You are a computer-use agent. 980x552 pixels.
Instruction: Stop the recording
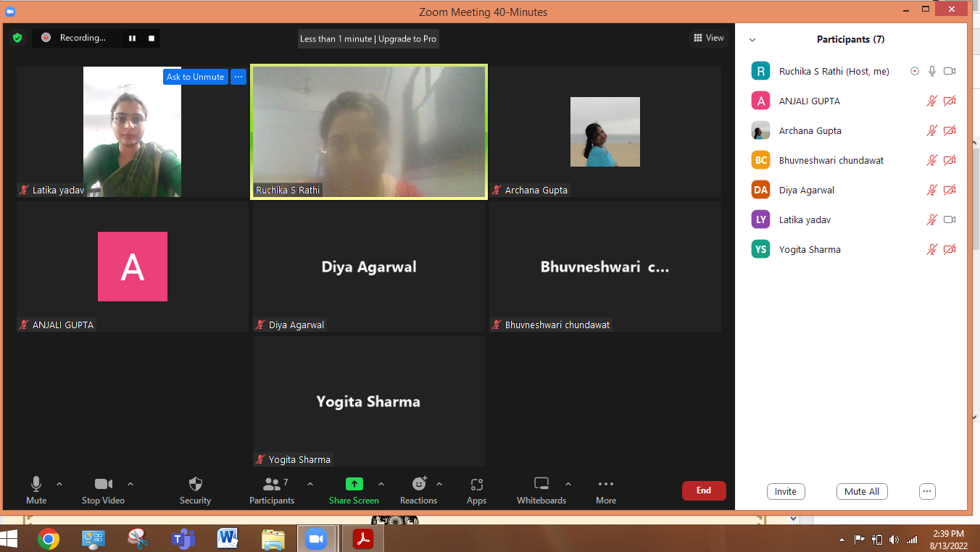click(151, 38)
